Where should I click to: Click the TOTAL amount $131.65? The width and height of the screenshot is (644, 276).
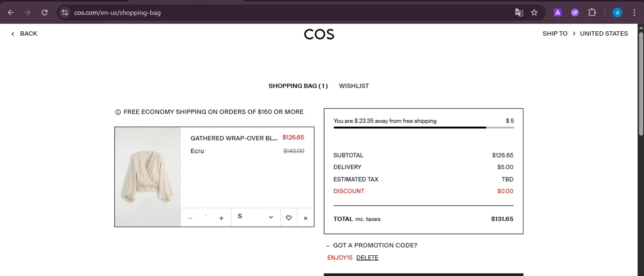click(x=502, y=219)
